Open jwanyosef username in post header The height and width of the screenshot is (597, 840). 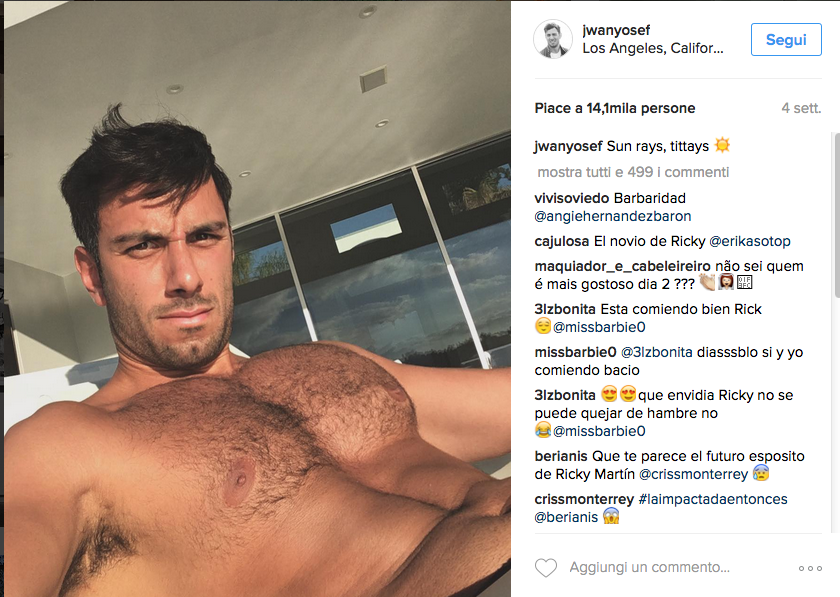click(616, 31)
